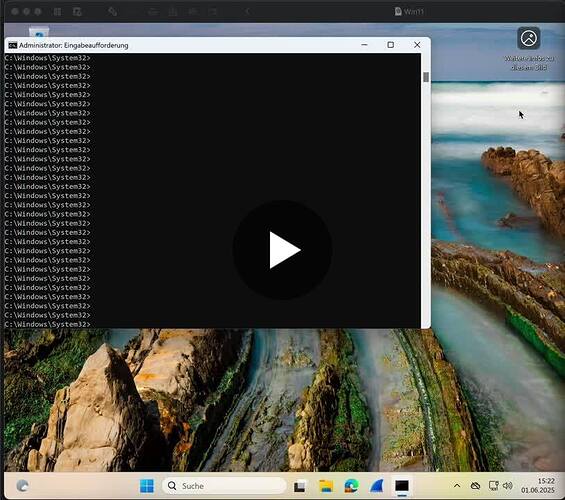Play the video with the center button
Viewport: 565px width, 500px height.
pyautogui.click(x=282, y=250)
